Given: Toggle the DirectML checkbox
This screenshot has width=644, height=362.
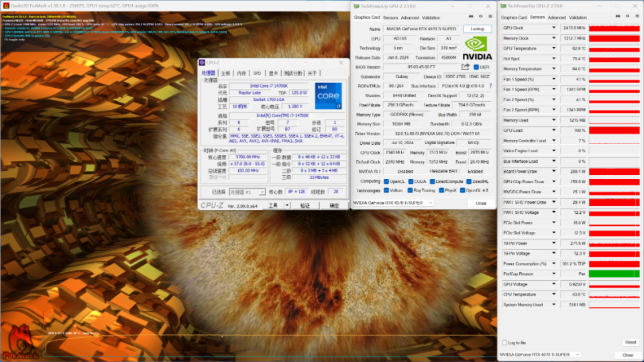Looking at the screenshot, I should (x=469, y=182).
